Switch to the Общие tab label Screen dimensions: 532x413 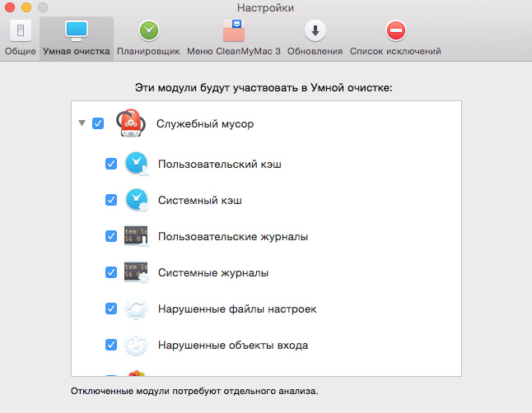(x=21, y=51)
